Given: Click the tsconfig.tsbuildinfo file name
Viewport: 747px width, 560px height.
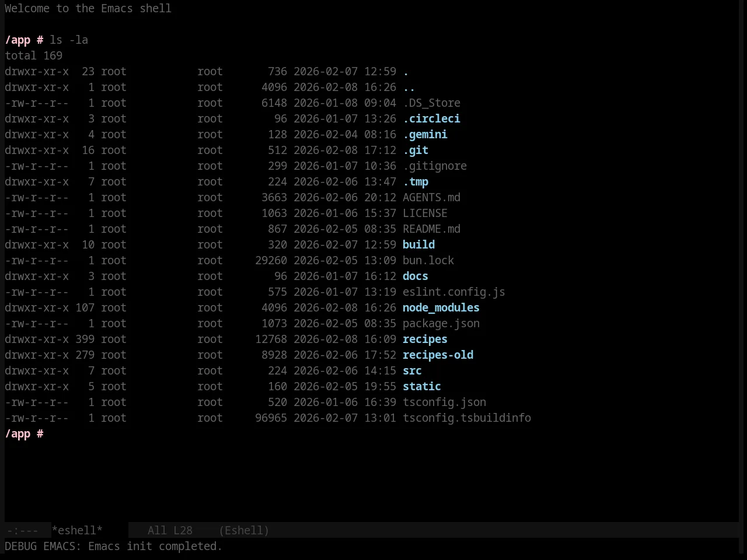Looking at the screenshot, I should tap(467, 418).
